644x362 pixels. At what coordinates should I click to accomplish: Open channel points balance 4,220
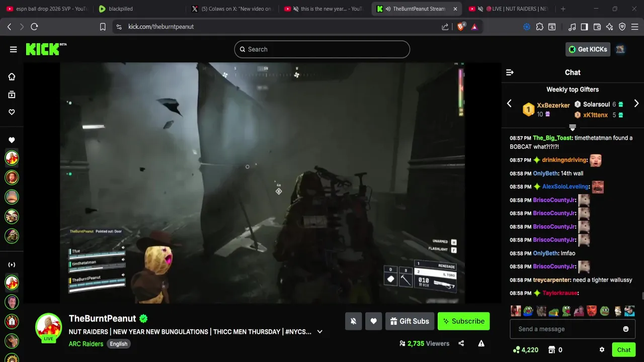pyautogui.click(x=526, y=350)
